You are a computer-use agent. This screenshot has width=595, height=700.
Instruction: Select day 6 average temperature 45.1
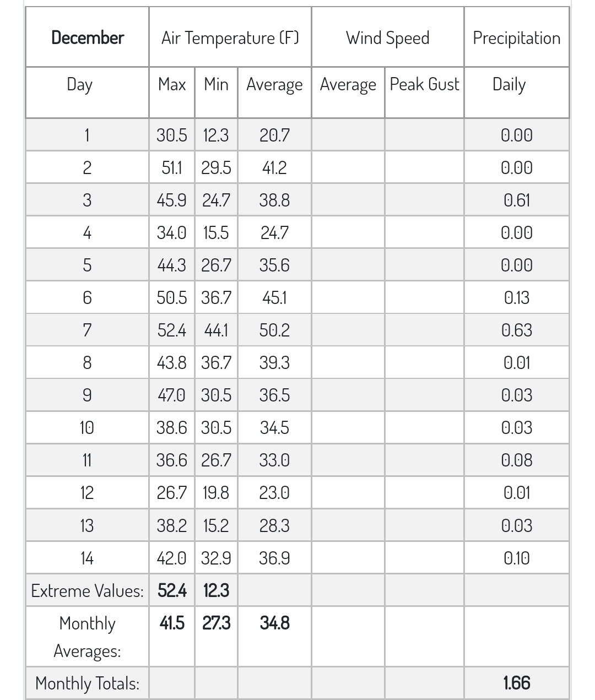pos(274,297)
